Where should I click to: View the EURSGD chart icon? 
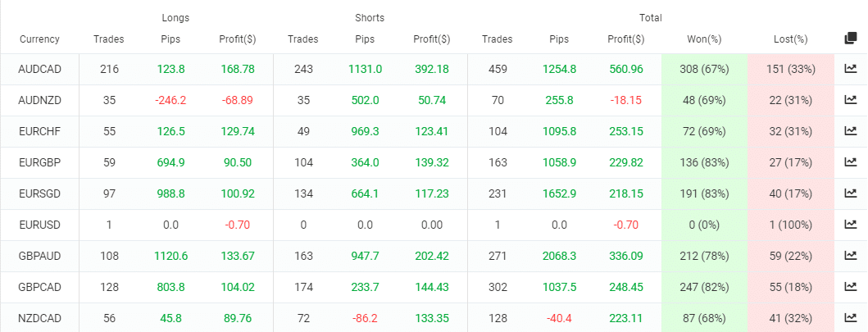click(x=850, y=193)
